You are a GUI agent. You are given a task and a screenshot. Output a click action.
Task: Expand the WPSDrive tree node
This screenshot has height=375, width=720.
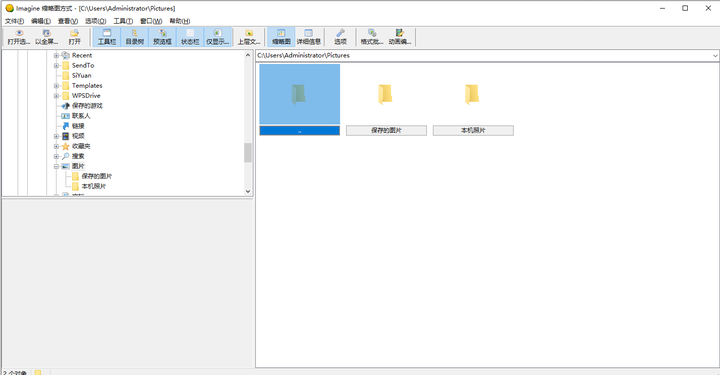click(56, 96)
